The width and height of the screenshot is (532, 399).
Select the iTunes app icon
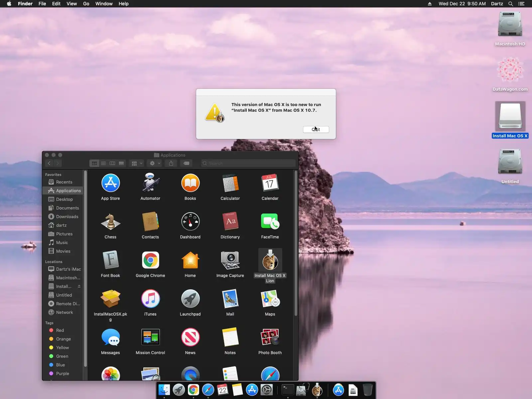(x=150, y=299)
